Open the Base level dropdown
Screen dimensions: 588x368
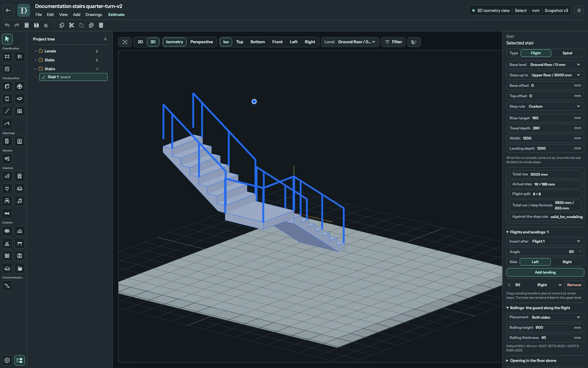(545, 65)
